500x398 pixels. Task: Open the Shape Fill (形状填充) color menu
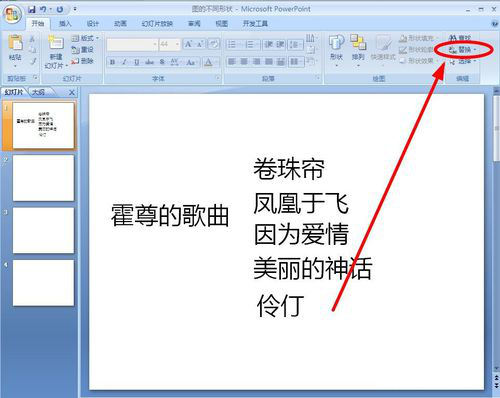coord(419,39)
